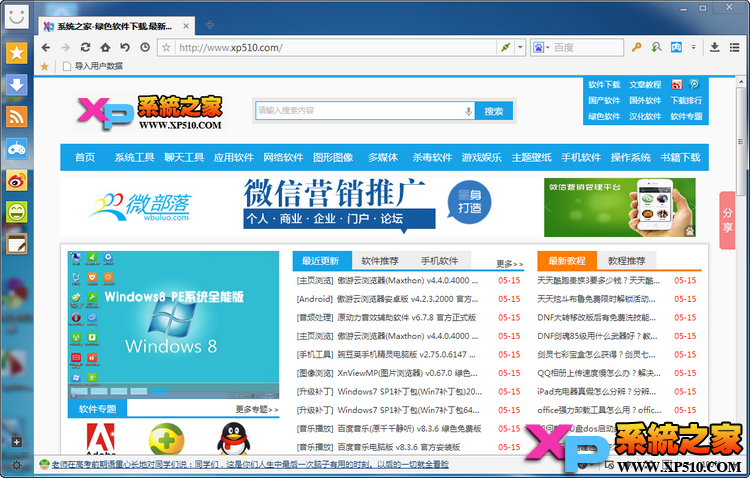
Task: Switch to the 软件推荐 tab
Action: pos(380,261)
